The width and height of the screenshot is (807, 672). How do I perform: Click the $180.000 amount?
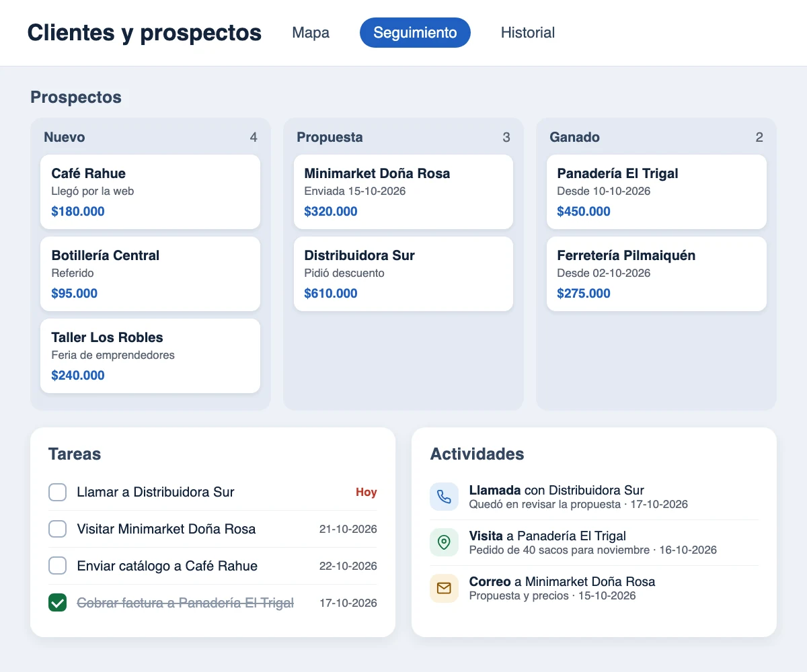click(x=78, y=211)
